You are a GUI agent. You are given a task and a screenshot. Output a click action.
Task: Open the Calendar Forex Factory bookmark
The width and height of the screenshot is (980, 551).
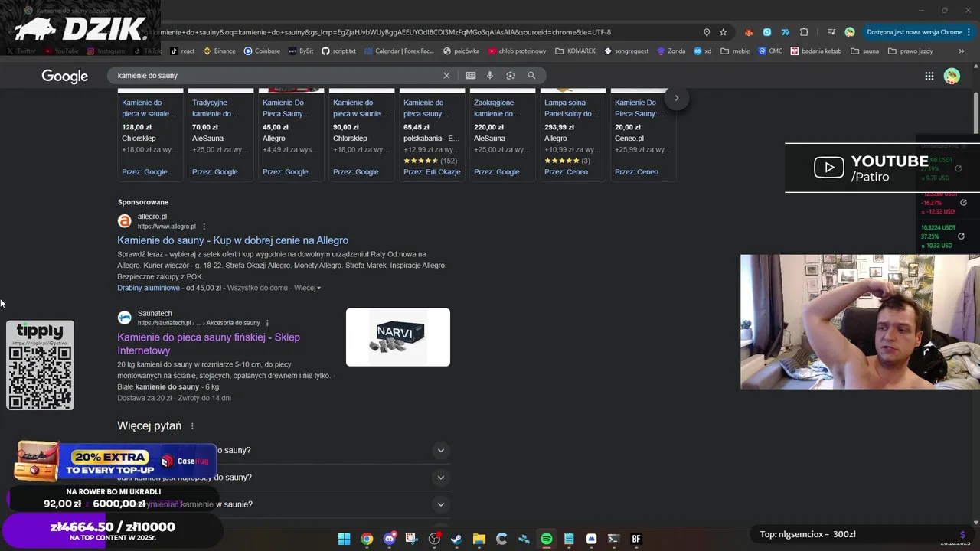(399, 51)
